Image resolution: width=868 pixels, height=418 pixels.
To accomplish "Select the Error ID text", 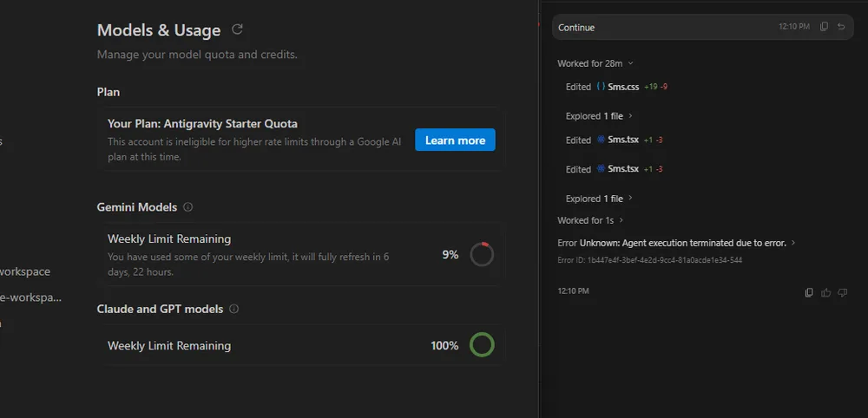I will pyautogui.click(x=650, y=260).
